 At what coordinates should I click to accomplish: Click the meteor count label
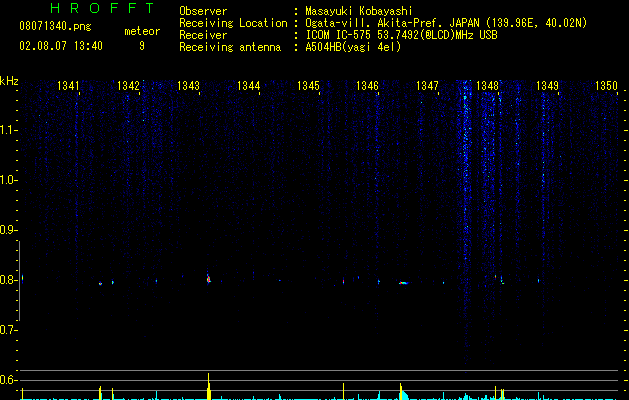coord(142,31)
